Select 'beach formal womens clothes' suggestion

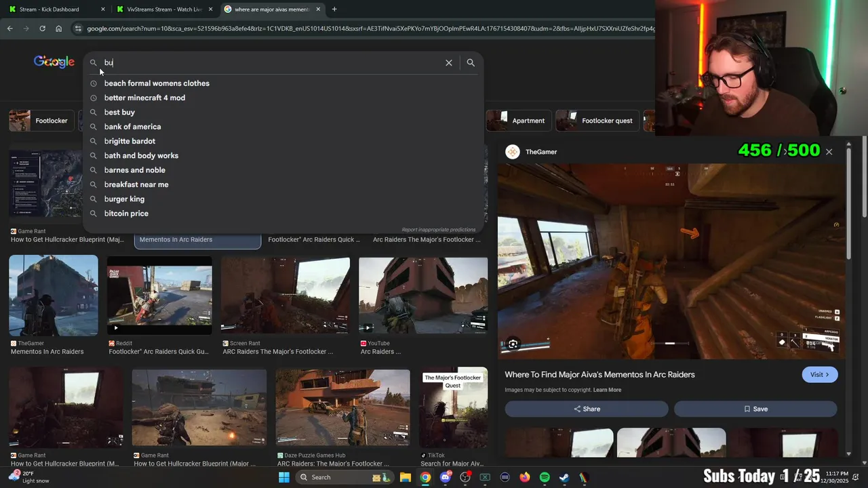(157, 83)
